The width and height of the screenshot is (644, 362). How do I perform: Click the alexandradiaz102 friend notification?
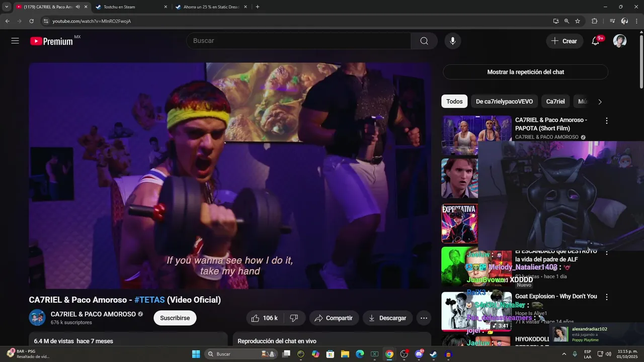click(x=595, y=334)
